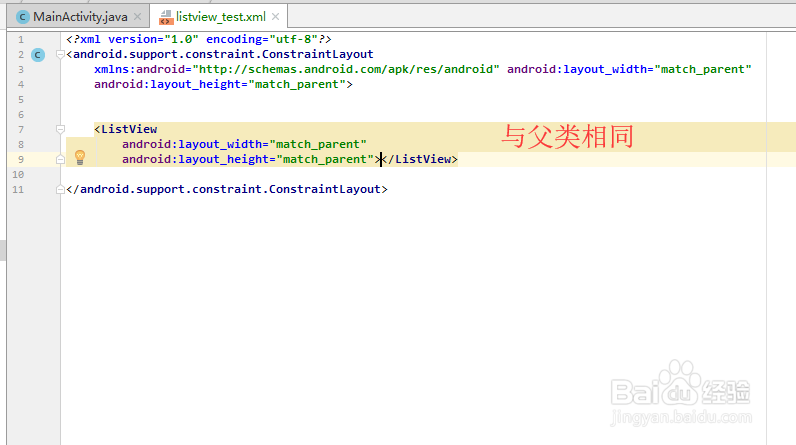Viewport: 796px width, 445px height.
Task: Click the schemas.android.com URL value
Action: 346,70
